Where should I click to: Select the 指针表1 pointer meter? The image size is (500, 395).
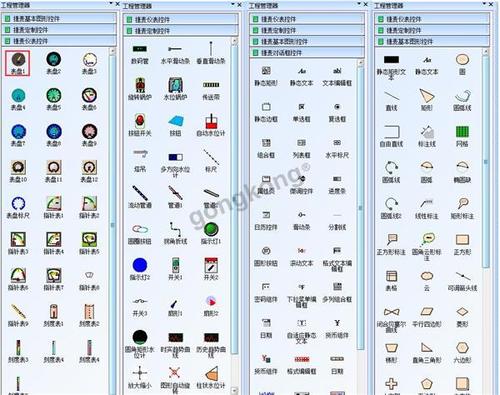[53, 207]
